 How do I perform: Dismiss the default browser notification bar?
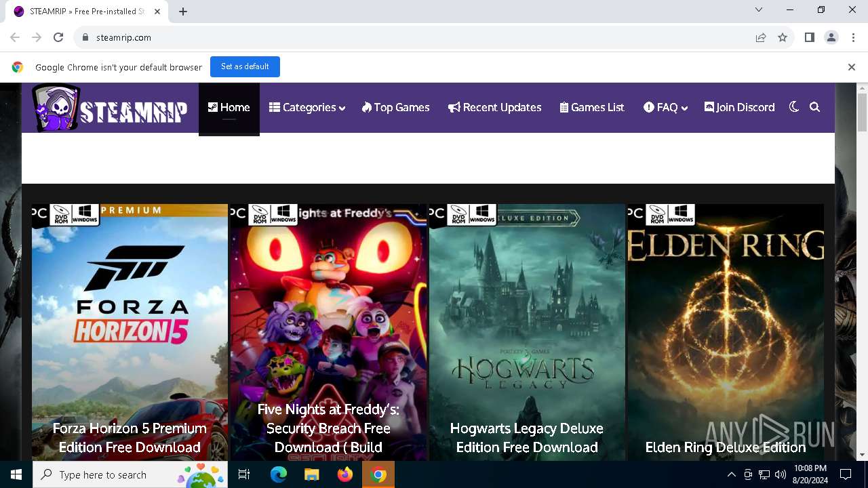pos(851,67)
